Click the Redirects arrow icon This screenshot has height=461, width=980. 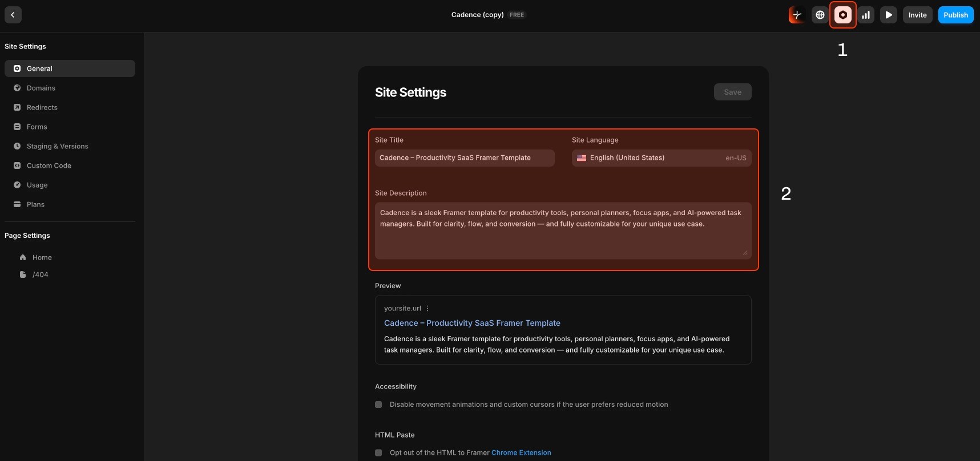17,107
